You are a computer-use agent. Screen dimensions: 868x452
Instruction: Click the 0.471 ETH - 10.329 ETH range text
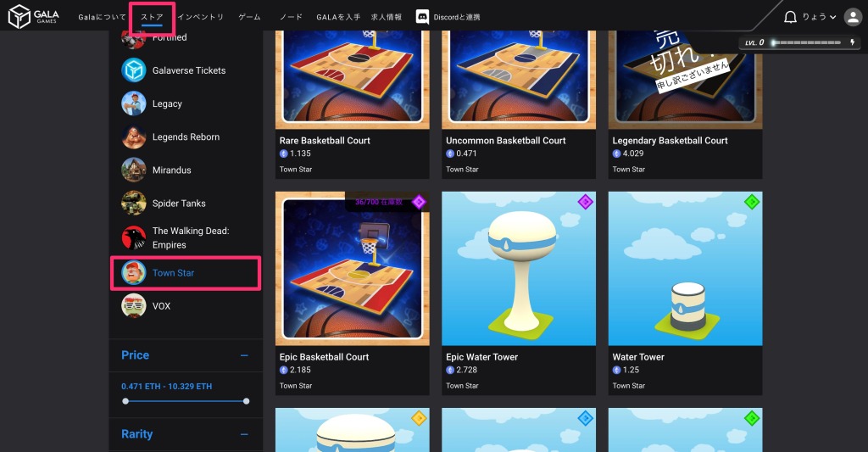(x=167, y=387)
